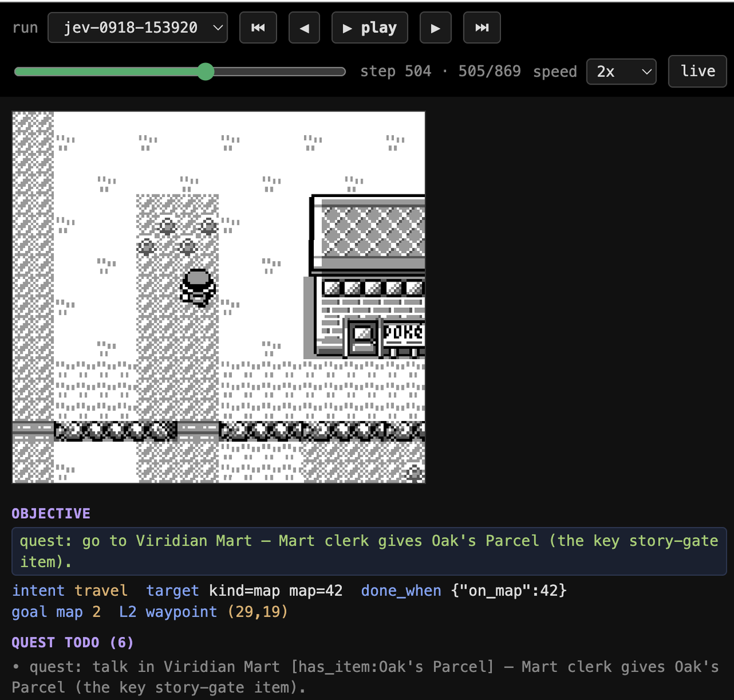Select the 'intent travel' text
734x700 pixels.
pos(70,590)
